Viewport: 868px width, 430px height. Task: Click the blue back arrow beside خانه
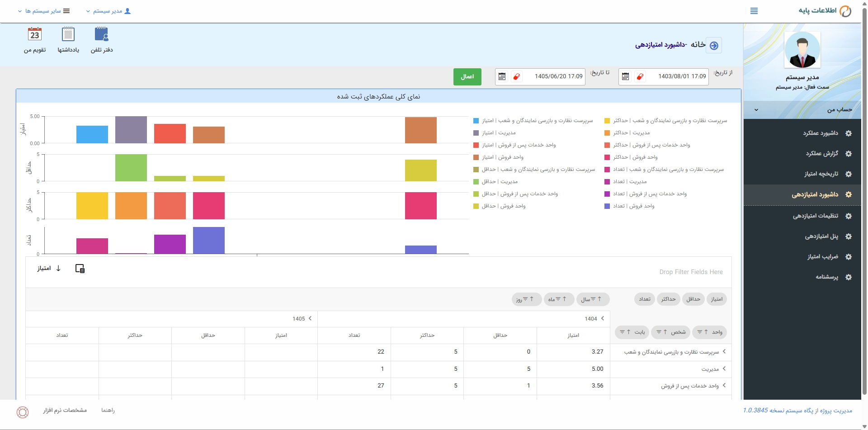(x=714, y=45)
